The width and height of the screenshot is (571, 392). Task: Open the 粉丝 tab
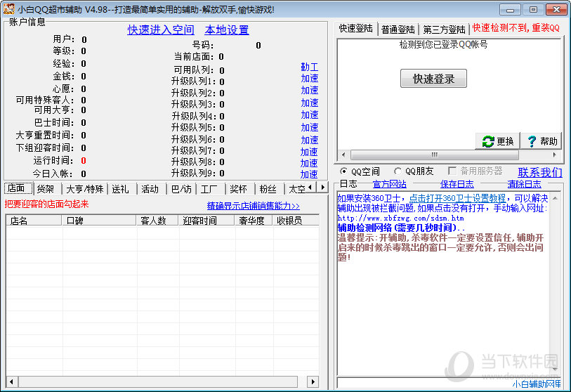(x=268, y=189)
